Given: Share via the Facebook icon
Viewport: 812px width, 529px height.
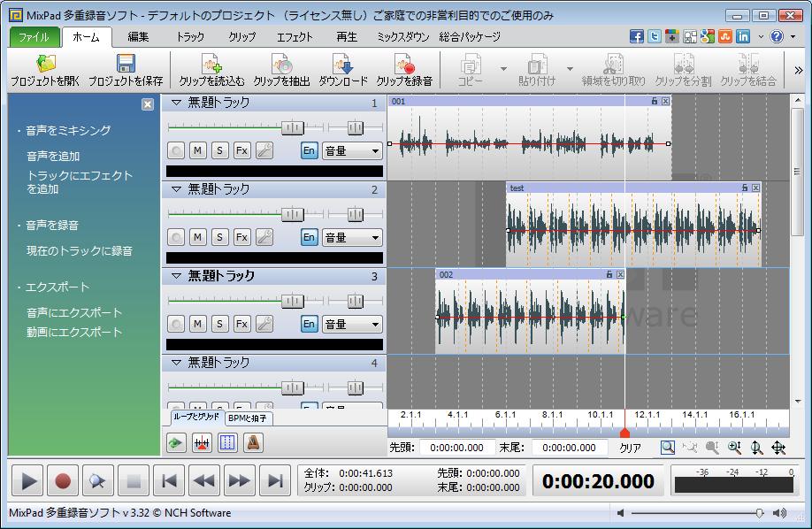Looking at the screenshot, I should [x=637, y=36].
